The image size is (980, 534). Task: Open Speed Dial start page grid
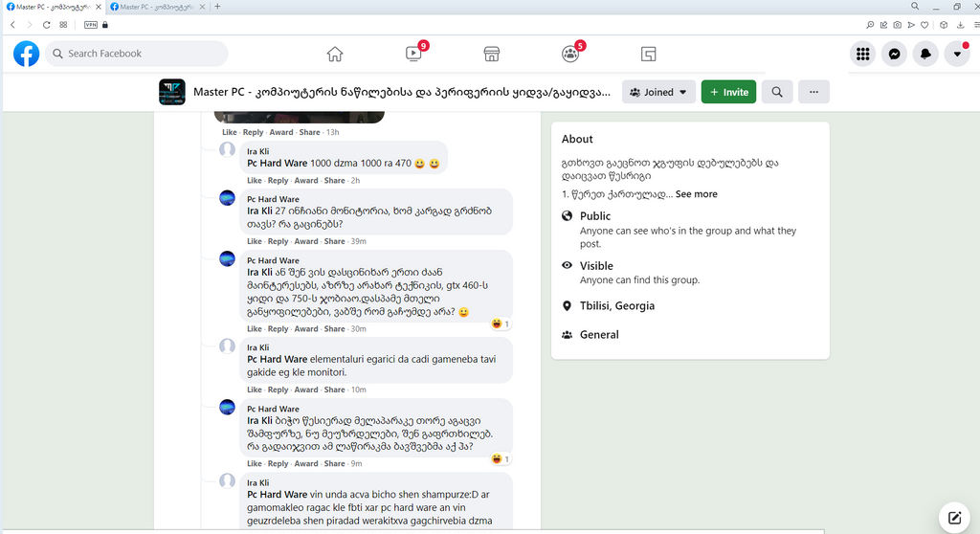(63, 25)
